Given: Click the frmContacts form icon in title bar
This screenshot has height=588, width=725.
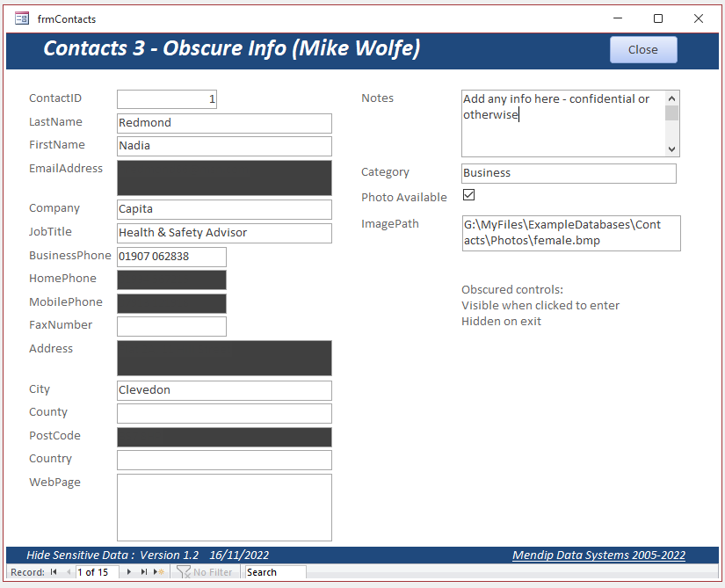Looking at the screenshot, I should coord(22,18).
